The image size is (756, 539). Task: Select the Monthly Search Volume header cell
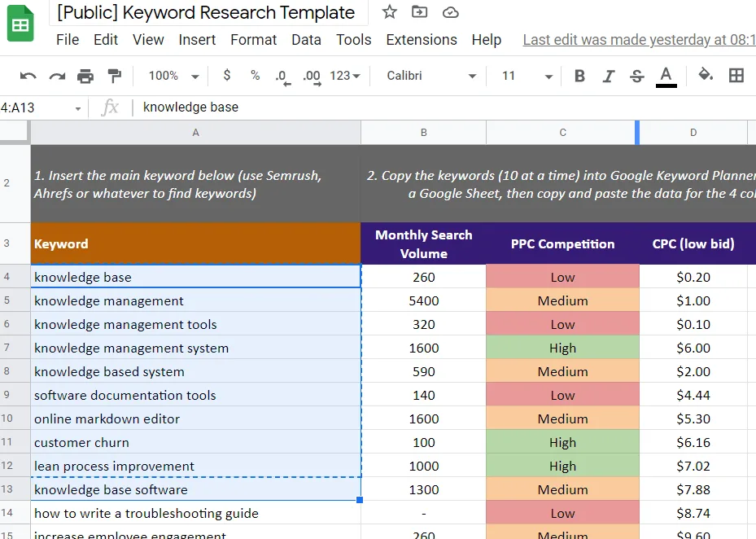[424, 243]
